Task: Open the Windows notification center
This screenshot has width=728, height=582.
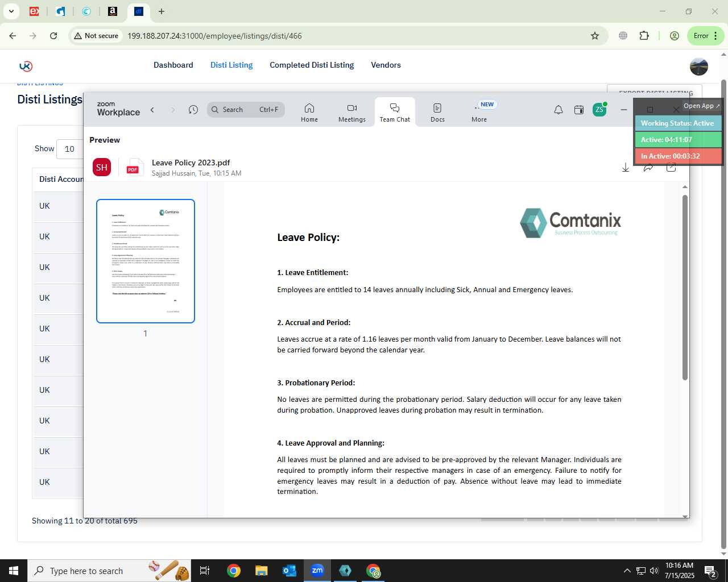Action: point(710,571)
